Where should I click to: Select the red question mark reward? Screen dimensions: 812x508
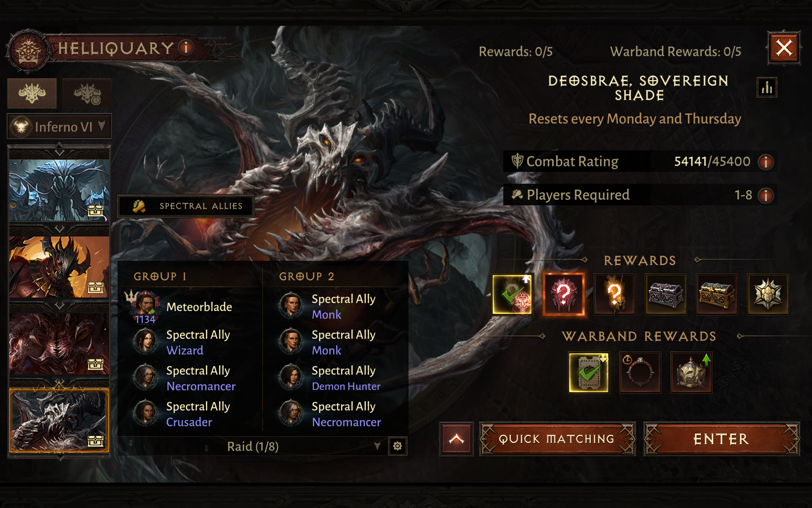click(x=563, y=295)
